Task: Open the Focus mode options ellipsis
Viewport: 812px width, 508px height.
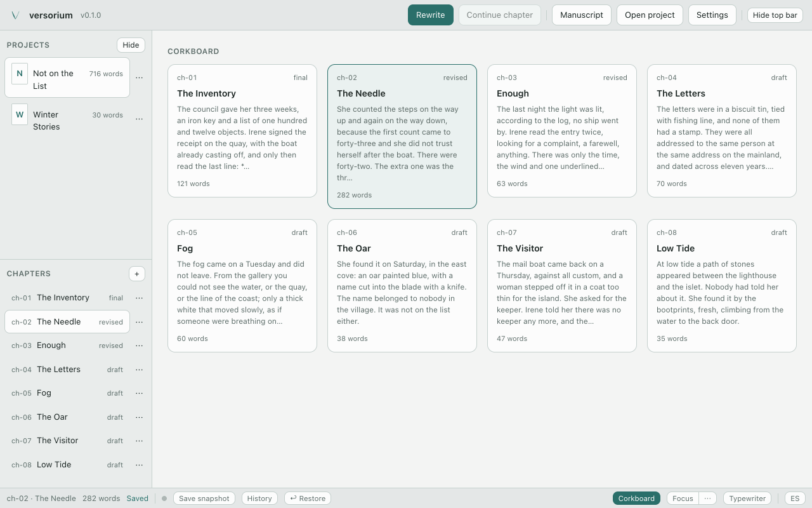Action: point(708,498)
